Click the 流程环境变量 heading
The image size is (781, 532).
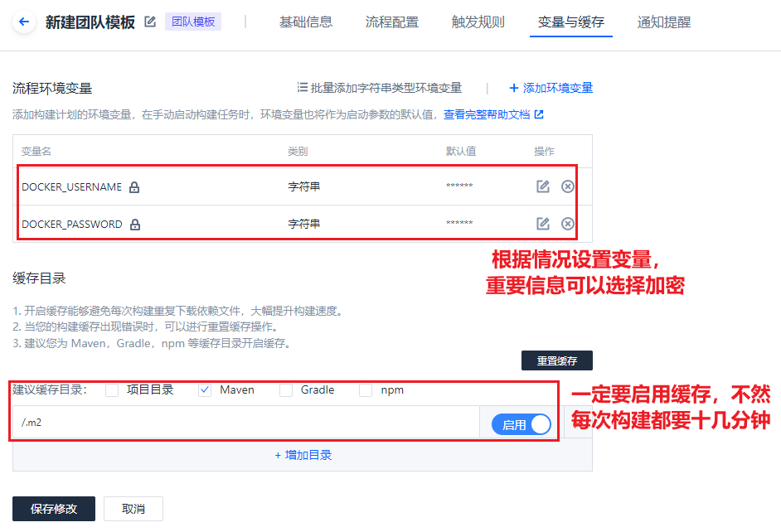point(52,89)
